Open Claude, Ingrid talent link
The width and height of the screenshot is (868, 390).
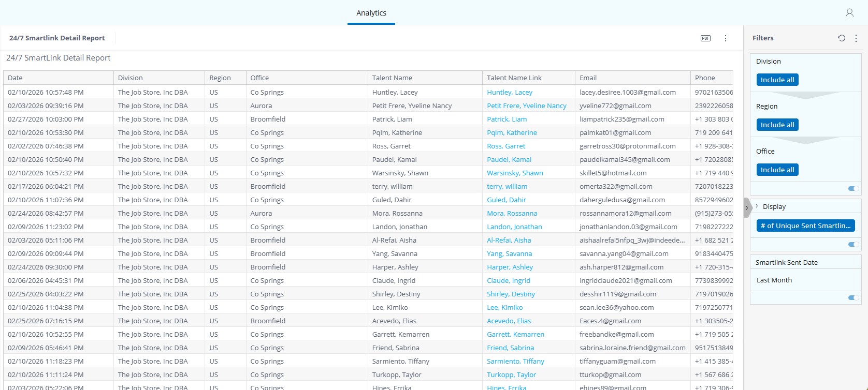click(509, 280)
